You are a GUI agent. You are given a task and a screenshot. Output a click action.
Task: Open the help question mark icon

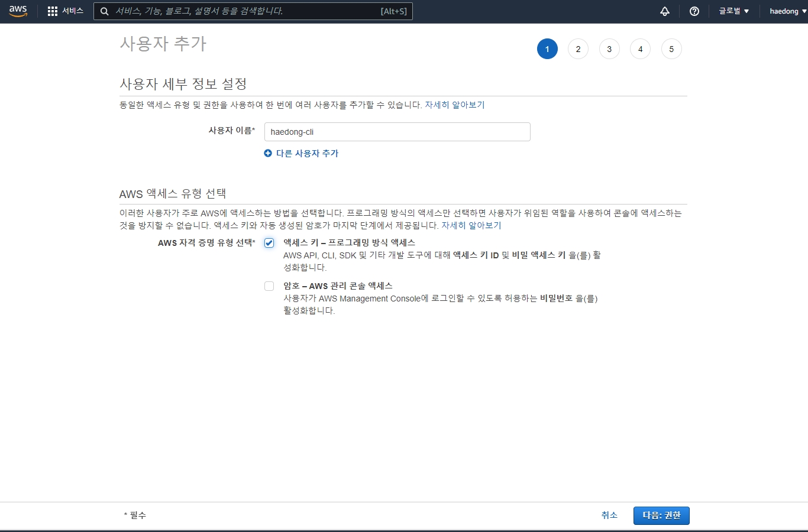tap(694, 11)
